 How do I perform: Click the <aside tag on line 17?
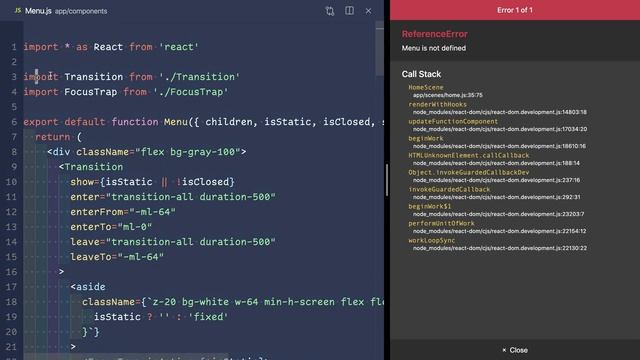[88, 287]
